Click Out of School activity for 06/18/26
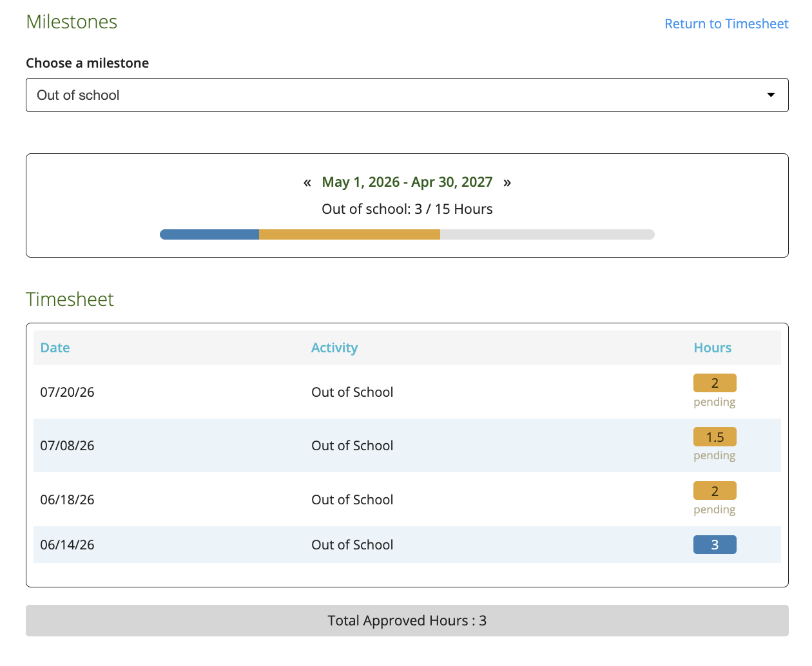 [x=352, y=500]
